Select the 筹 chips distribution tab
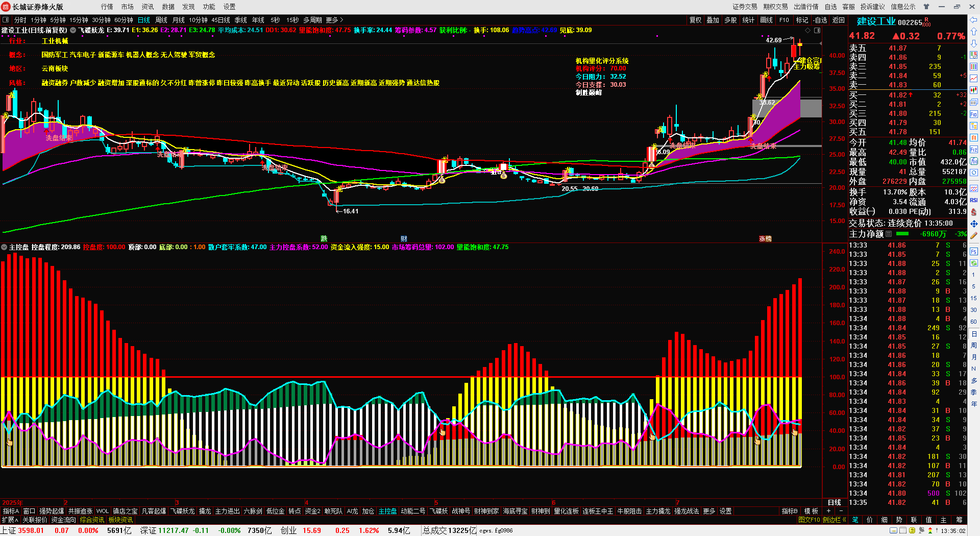980x536 pixels. (959, 520)
